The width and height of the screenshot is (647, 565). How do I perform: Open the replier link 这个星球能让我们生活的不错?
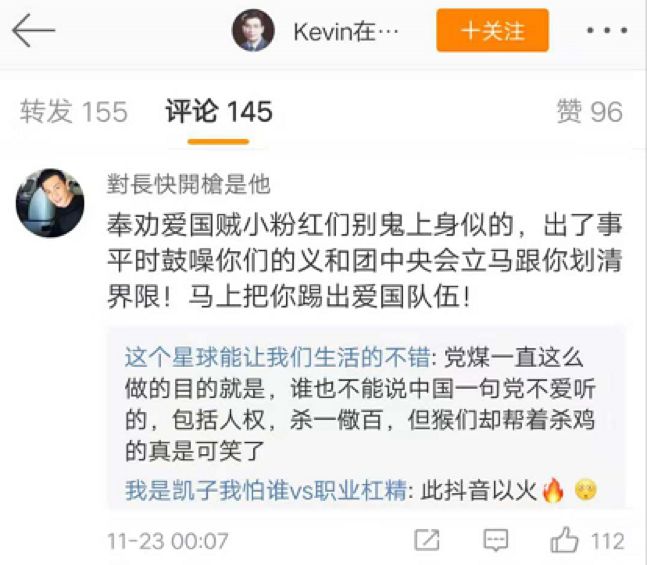278,358
